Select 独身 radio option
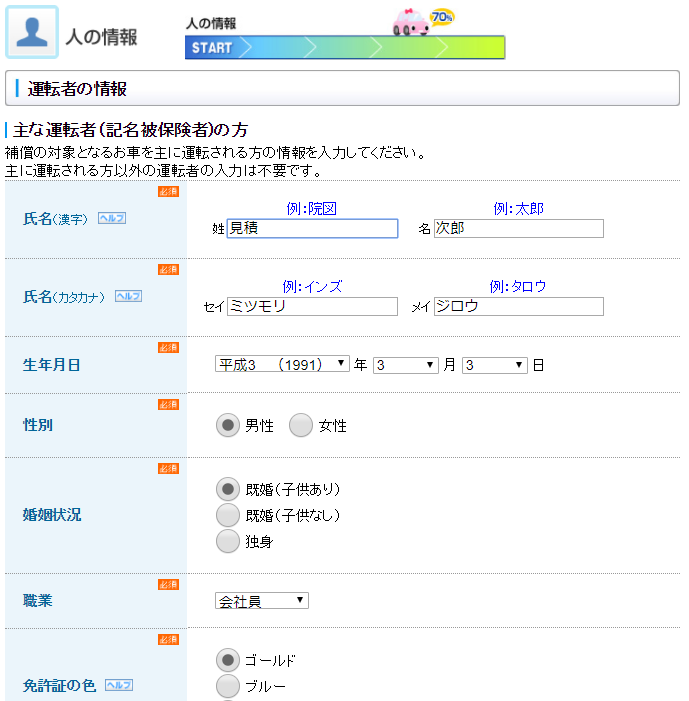The width and height of the screenshot is (689, 701). tap(228, 541)
